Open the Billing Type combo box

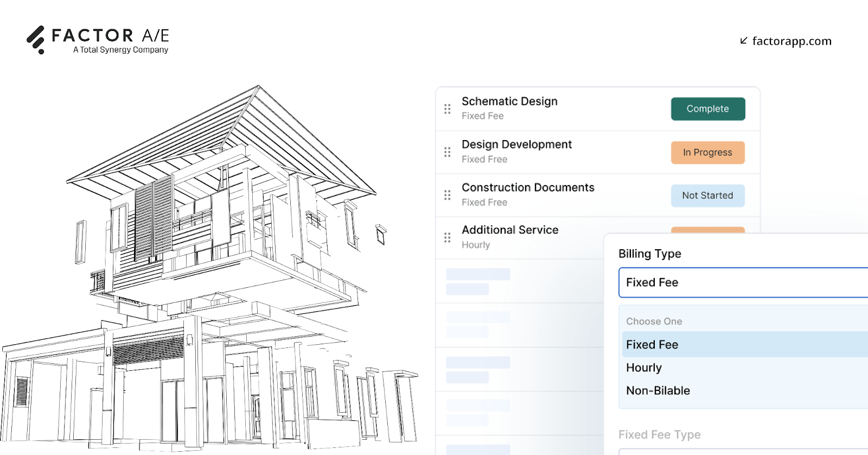point(743,282)
